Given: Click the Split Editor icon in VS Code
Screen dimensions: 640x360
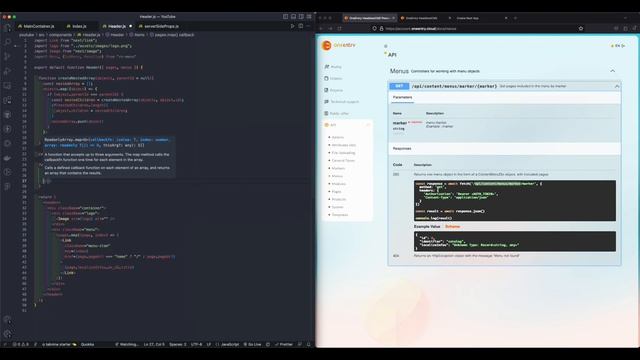Looking at the screenshot, I should point(301,26).
